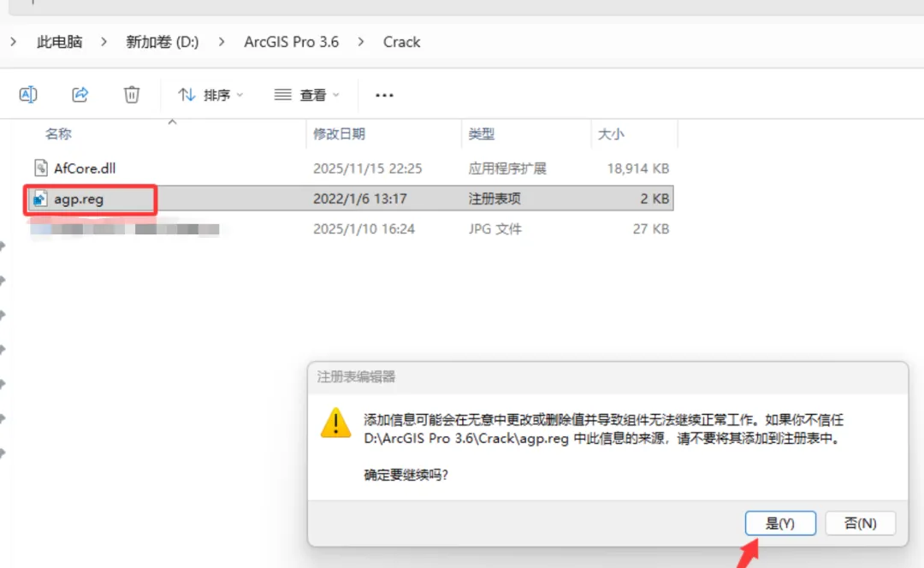Expand chevron after ArcGIS Pro 3.6 breadcrumb
This screenshot has height=568, width=924.
click(x=361, y=42)
